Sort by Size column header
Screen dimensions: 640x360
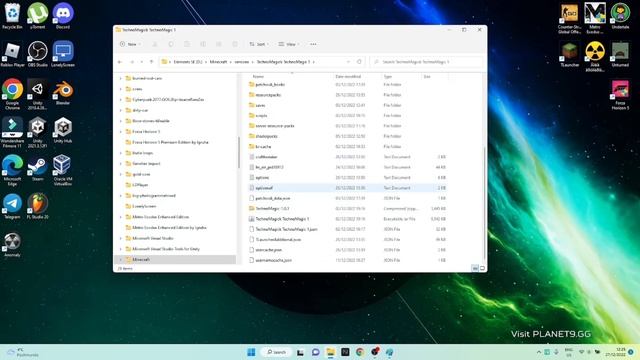[427, 76]
